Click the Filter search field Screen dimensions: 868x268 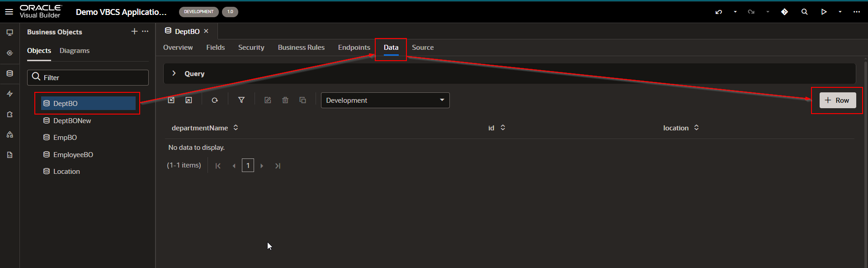point(88,77)
